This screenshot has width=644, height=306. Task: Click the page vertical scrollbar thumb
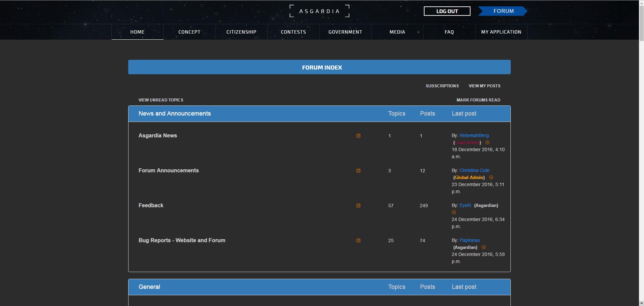click(x=641, y=24)
